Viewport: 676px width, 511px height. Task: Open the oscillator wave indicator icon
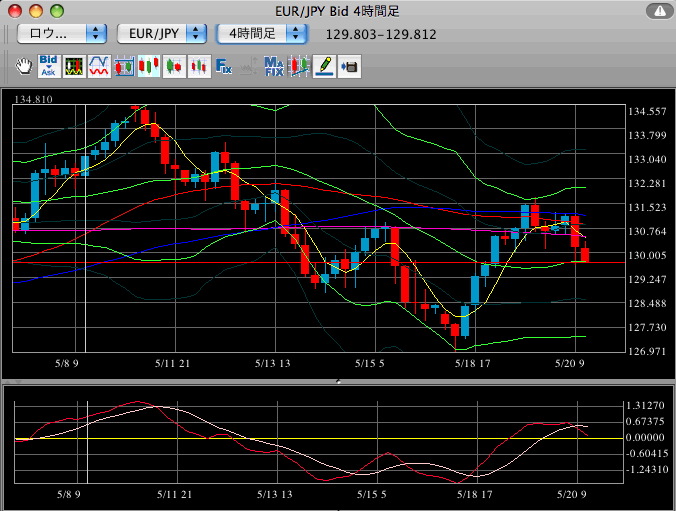pos(99,66)
